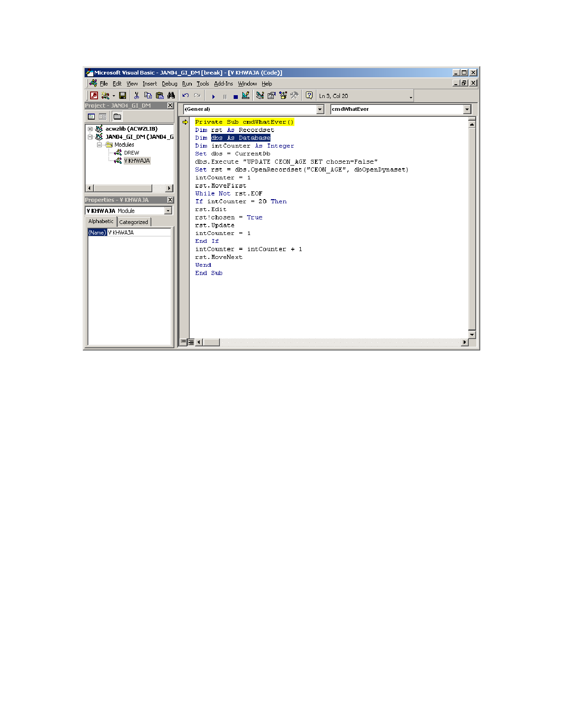The height and width of the screenshot is (728, 563).
Task: Select JAN04_GI_DM project in tree
Action: click(139, 137)
